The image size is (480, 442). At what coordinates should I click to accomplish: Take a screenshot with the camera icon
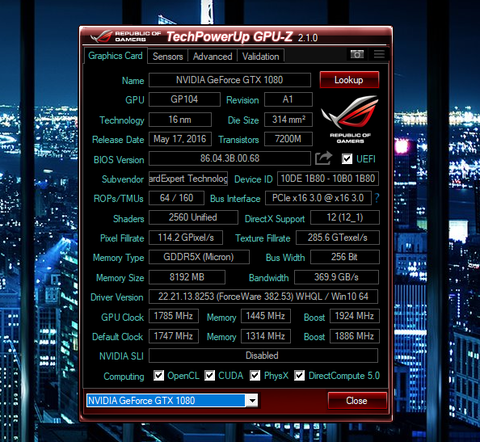click(357, 54)
